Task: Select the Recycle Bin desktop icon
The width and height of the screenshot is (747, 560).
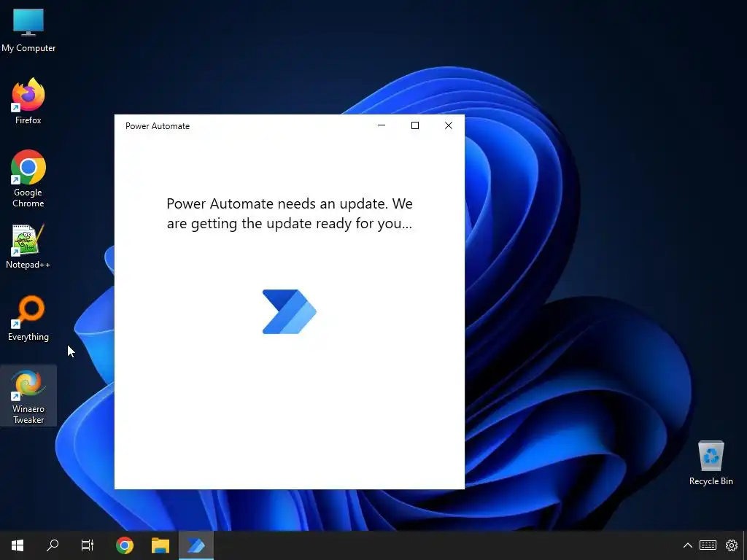Action: tap(711, 463)
